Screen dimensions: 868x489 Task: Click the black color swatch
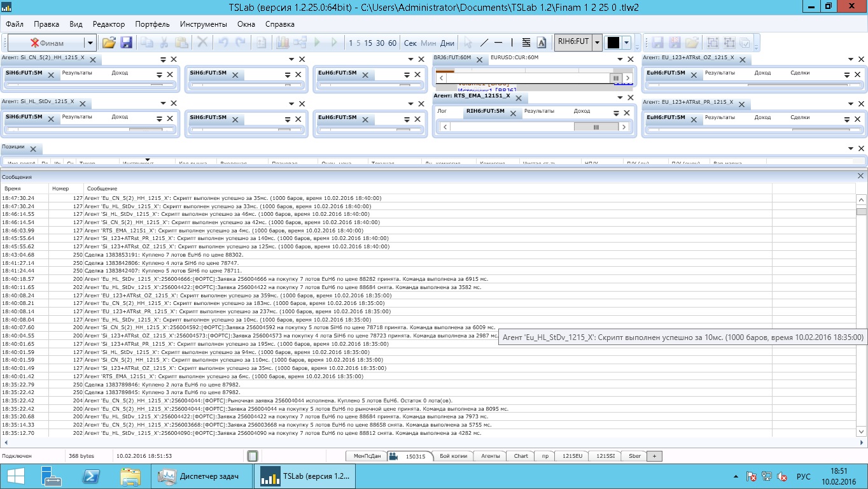[613, 43]
